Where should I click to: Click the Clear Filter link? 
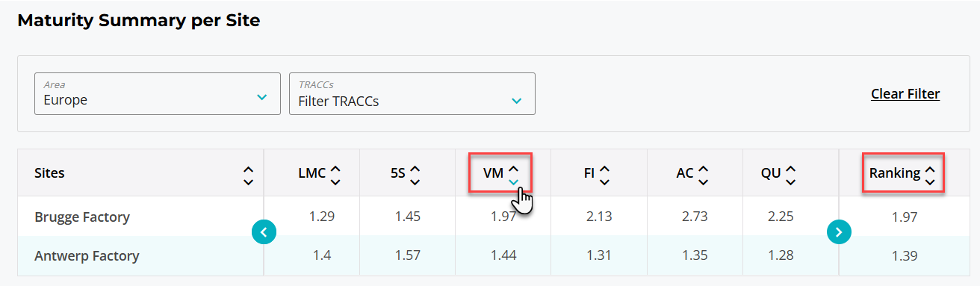pyautogui.click(x=905, y=93)
